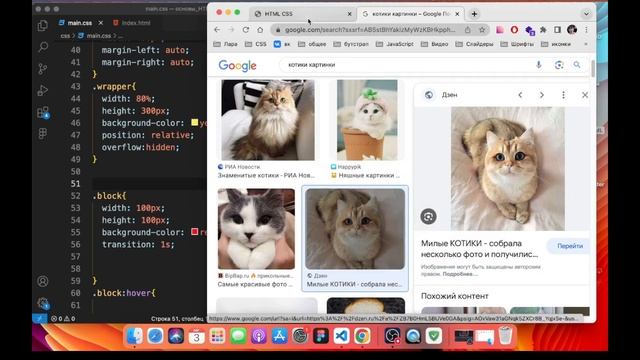Share this page from the address bar

(x=468, y=30)
